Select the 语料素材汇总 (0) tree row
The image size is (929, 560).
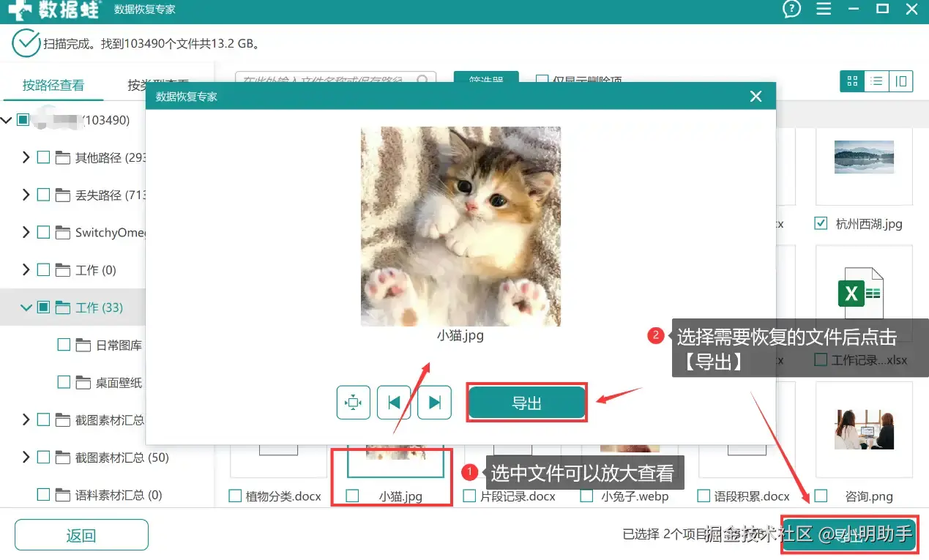coord(107,495)
